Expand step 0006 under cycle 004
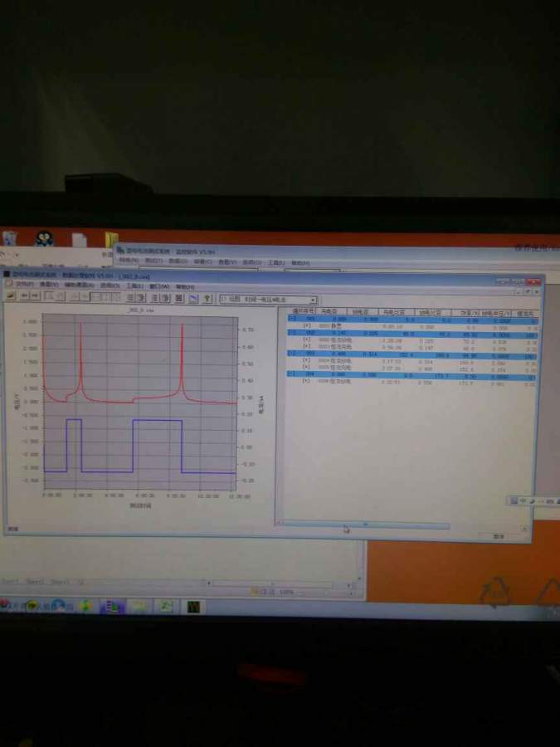The image size is (560, 747). [x=307, y=381]
